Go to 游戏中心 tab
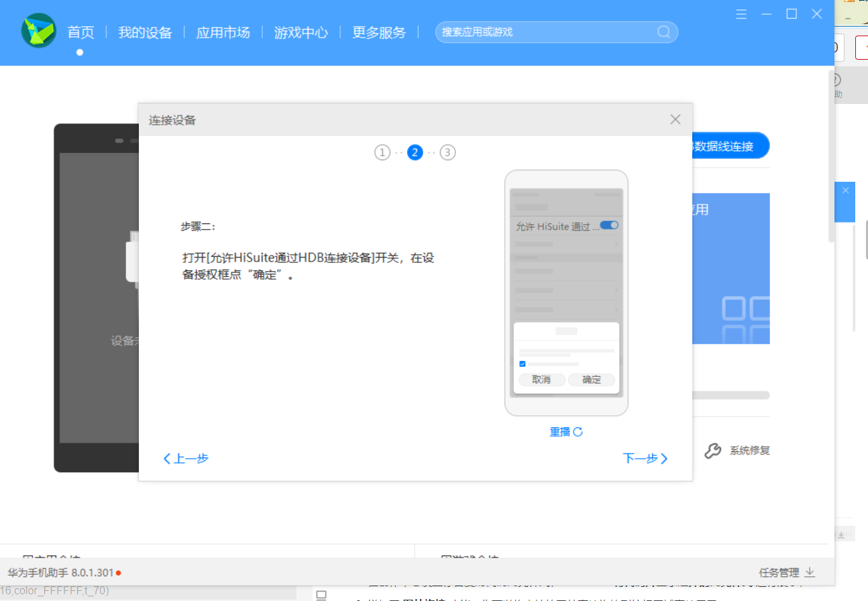Image resolution: width=868 pixels, height=601 pixels. [301, 32]
